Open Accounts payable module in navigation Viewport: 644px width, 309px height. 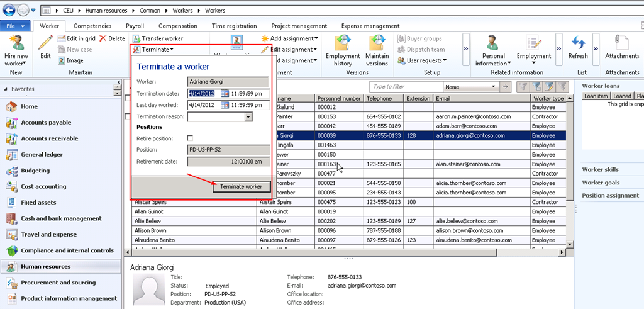(46, 123)
